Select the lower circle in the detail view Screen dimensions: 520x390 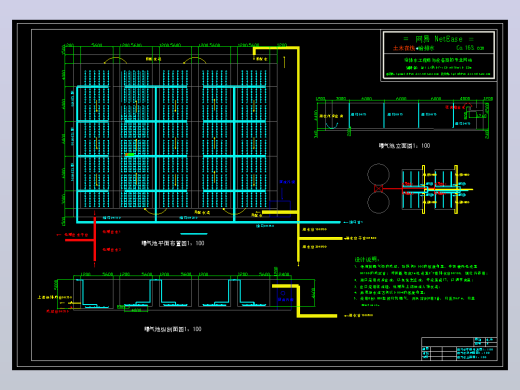point(378,203)
